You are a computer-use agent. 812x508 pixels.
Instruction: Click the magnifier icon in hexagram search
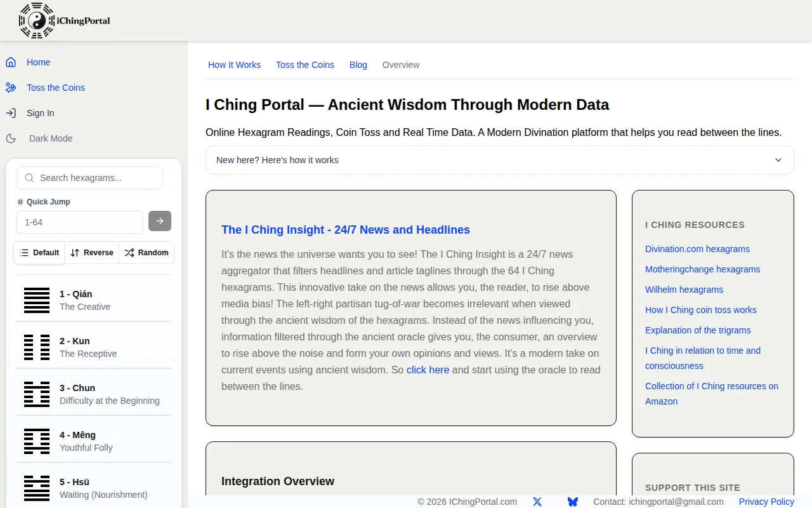29,178
